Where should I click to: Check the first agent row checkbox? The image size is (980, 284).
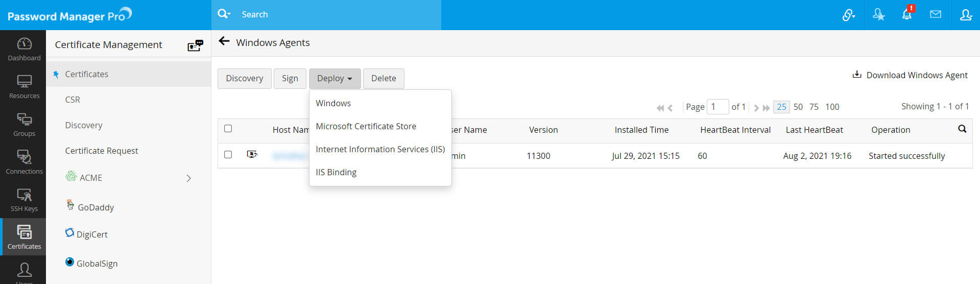point(228,155)
